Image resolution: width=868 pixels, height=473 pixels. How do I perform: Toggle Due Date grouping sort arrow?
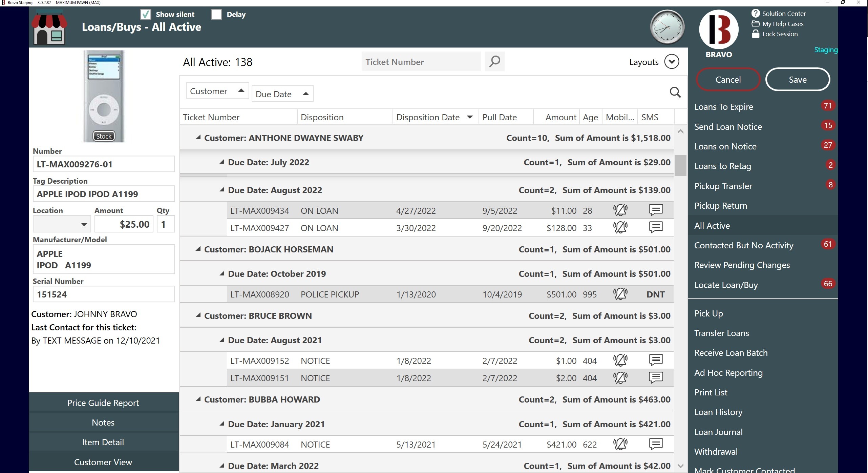tap(305, 94)
